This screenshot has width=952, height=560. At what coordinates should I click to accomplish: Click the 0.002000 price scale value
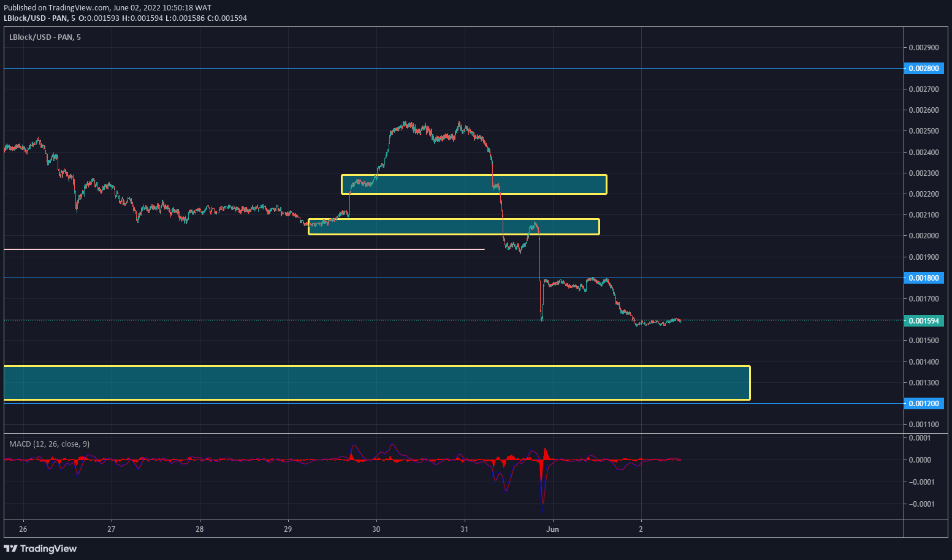click(x=924, y=236)
